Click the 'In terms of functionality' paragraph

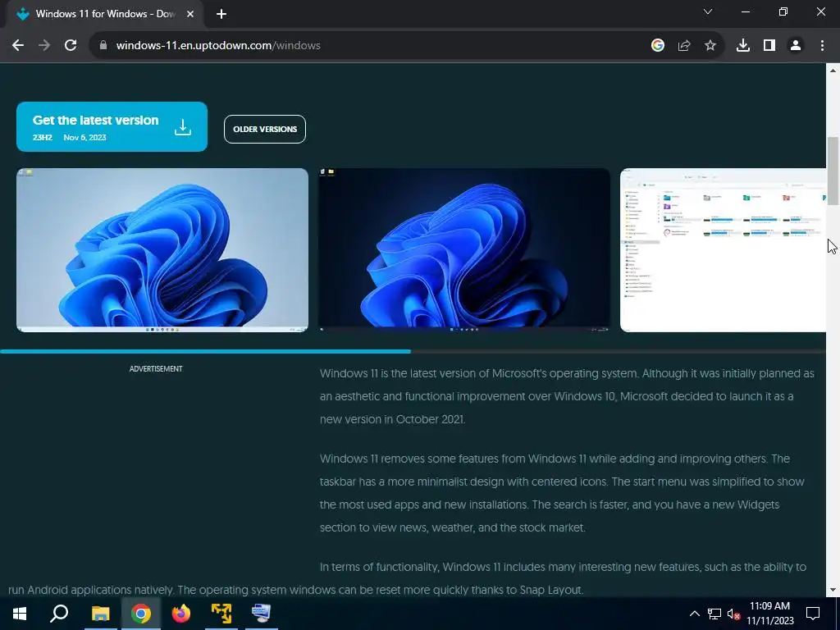click(407, 578)
